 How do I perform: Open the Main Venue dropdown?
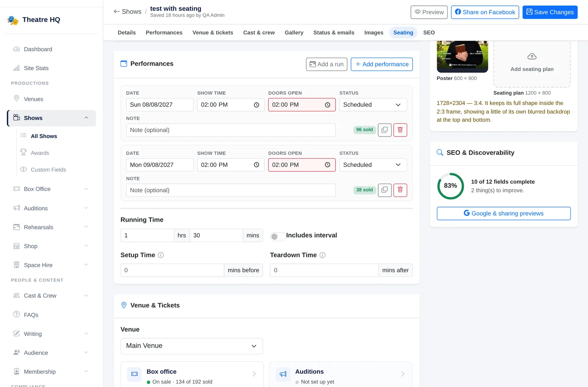191,346
